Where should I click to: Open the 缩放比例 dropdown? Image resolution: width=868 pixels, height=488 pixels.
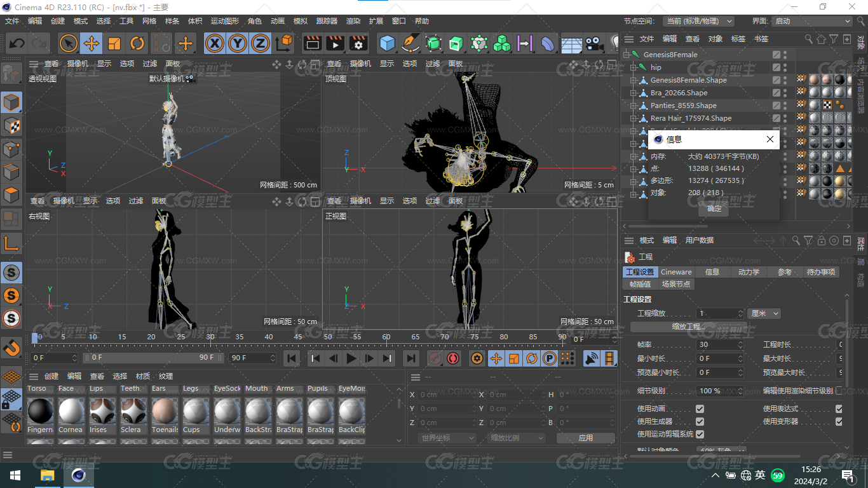point(517,438)
